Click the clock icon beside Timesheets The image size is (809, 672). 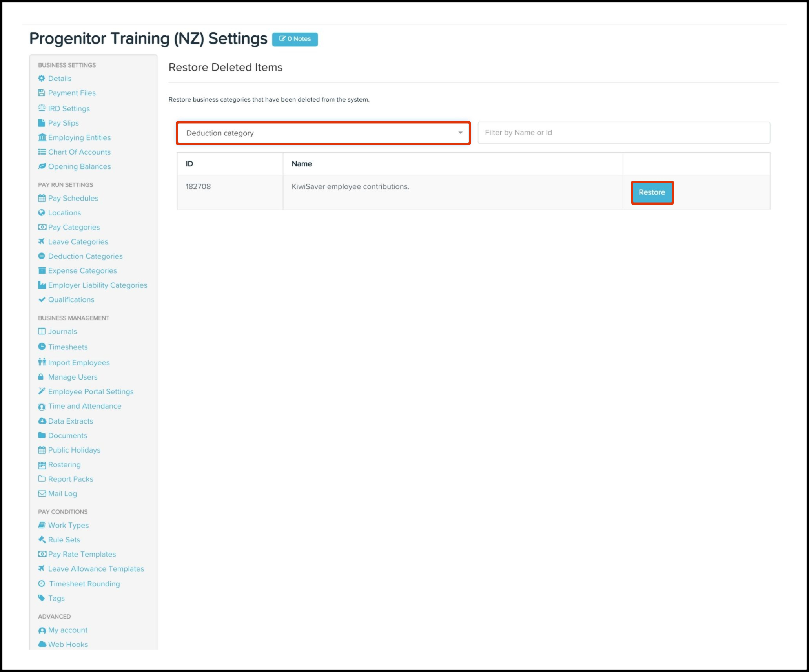[42, 347]
